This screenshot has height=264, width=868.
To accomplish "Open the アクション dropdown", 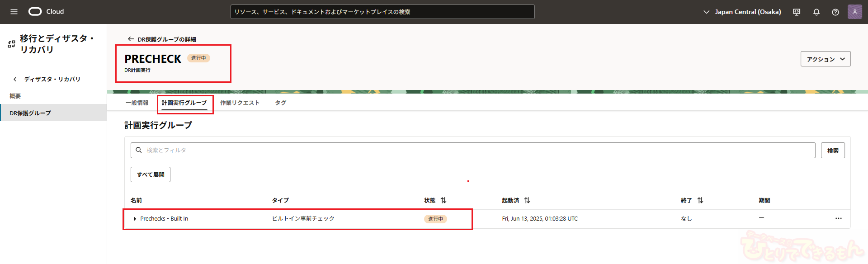I will [x=826, y=59].
